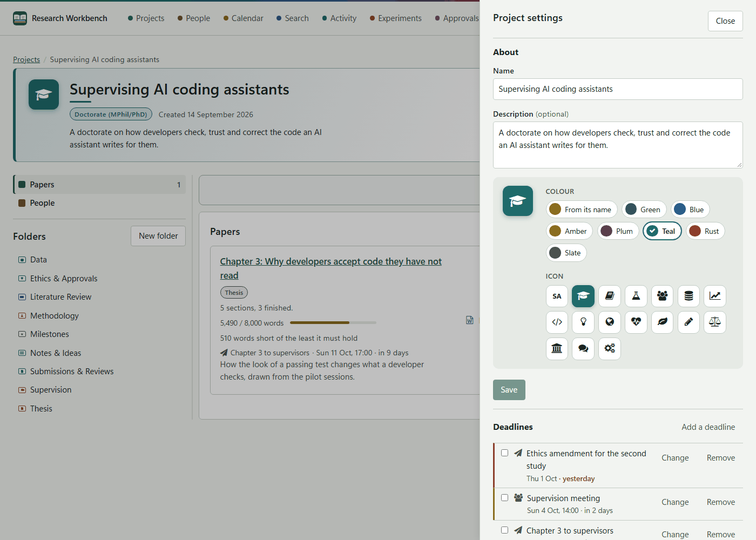Remove the Supervision meeting deadline
This screenshot has height=540, width=756.
(x=721, y=502)
